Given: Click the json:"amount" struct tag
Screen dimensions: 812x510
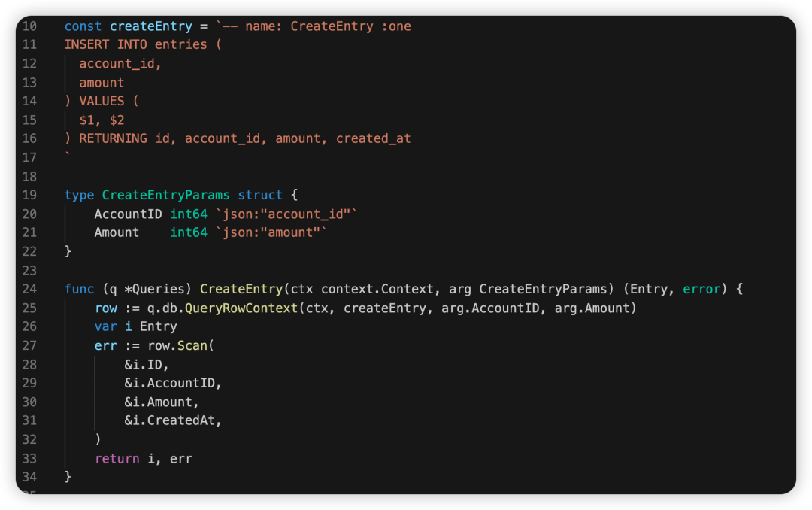Looking at the screenshot, I should [272, 232].
